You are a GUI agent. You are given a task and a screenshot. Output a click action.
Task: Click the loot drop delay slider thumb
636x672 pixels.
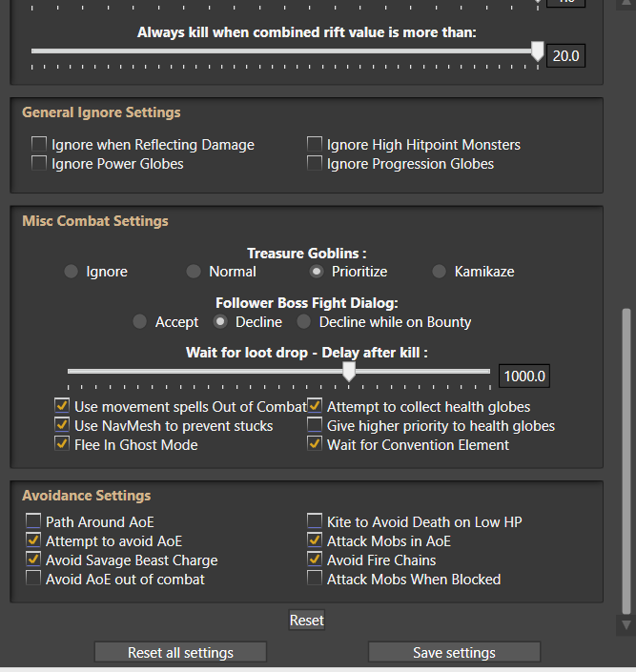coord(349,372)
